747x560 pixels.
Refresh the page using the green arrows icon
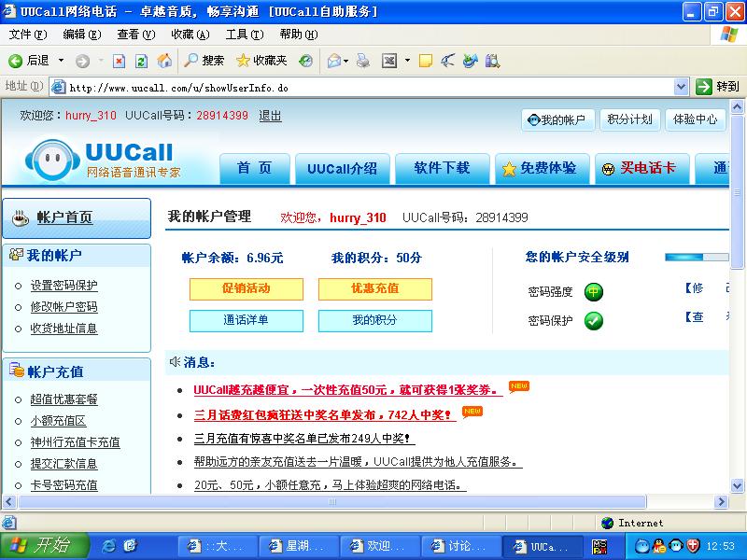[x=141, y=61]
